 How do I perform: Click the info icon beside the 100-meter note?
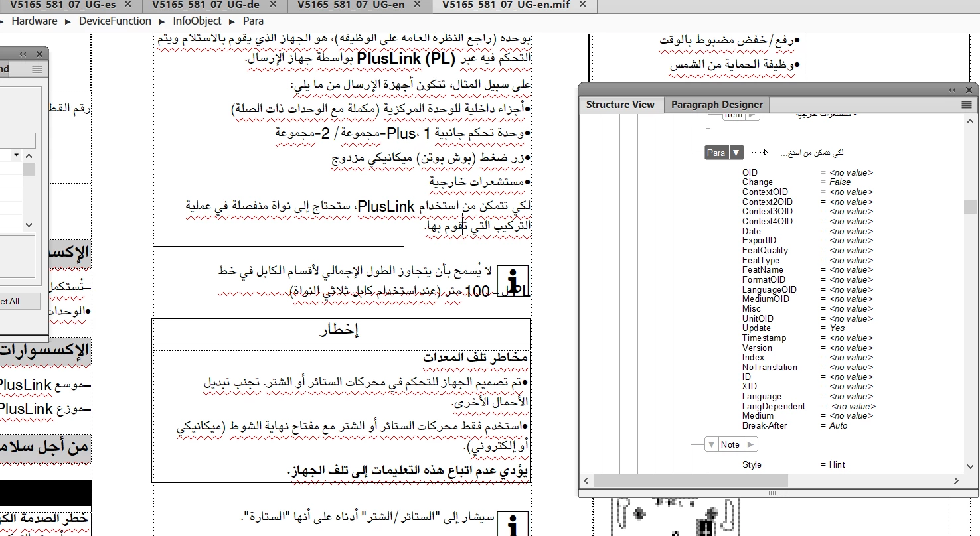tap(513, 280)
